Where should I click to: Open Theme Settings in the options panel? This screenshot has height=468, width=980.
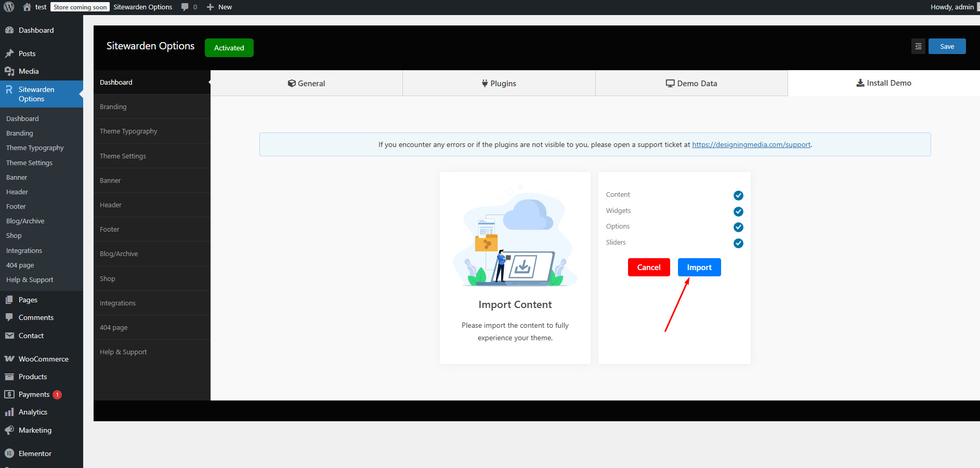coord(152,156)
